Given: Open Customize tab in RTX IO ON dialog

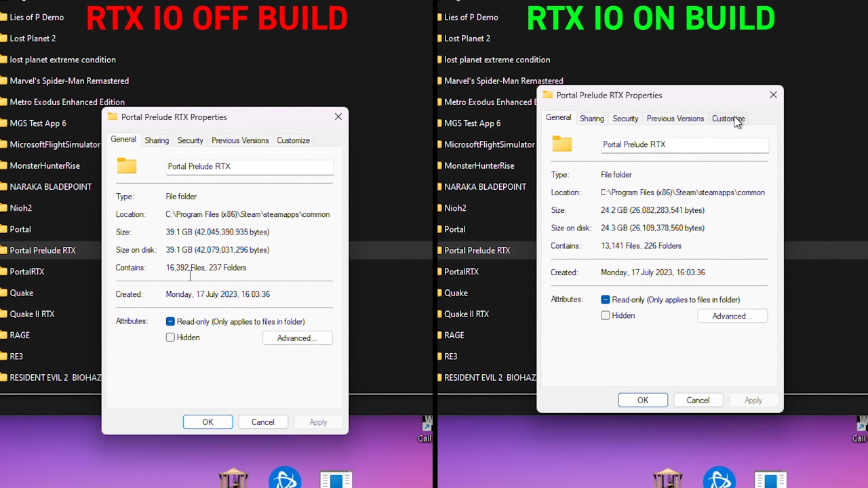Looking at the screenshot, I should [x=728, y=119].
